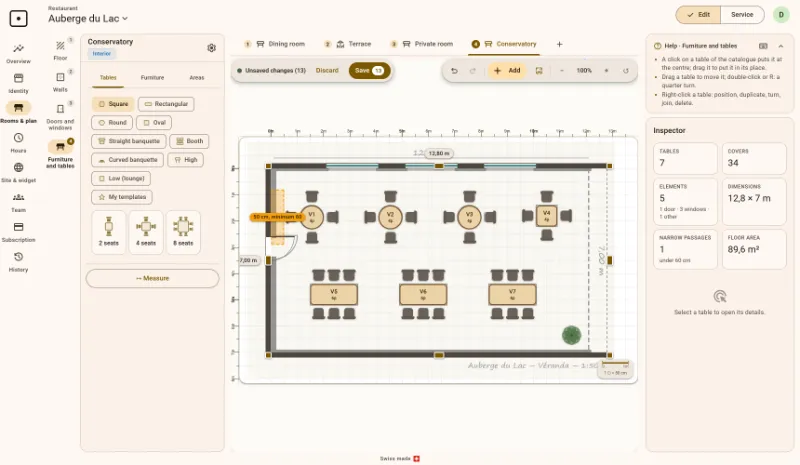Choose the High table type
Viewport: 800px width, 465px height.
(x=186, y=160)
